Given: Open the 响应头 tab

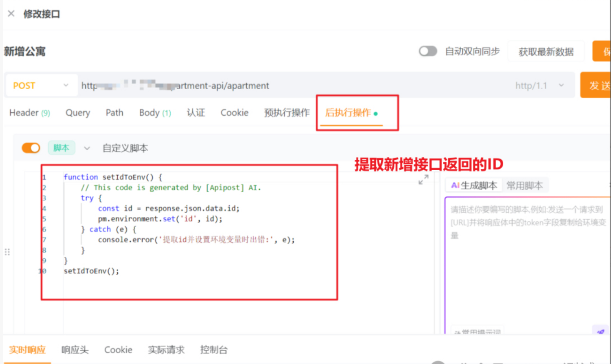Looking at the screenshot, I should [x=75, y=350].
